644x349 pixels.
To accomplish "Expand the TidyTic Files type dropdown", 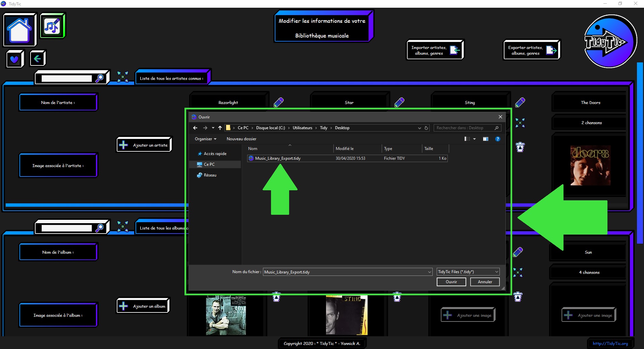I will pos(496,272).
